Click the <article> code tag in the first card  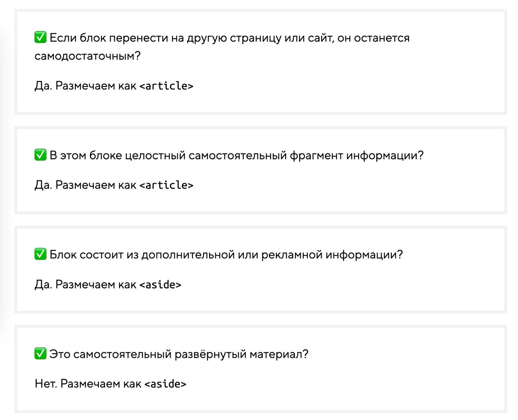point(166,86)
